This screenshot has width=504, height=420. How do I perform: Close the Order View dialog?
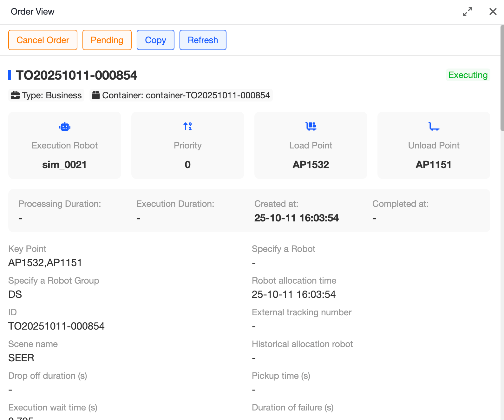click(493, 12)
